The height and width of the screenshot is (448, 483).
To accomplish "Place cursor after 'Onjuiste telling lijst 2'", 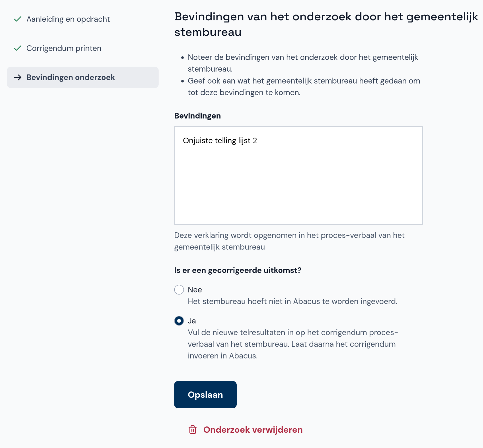I will tap(257, 140).
